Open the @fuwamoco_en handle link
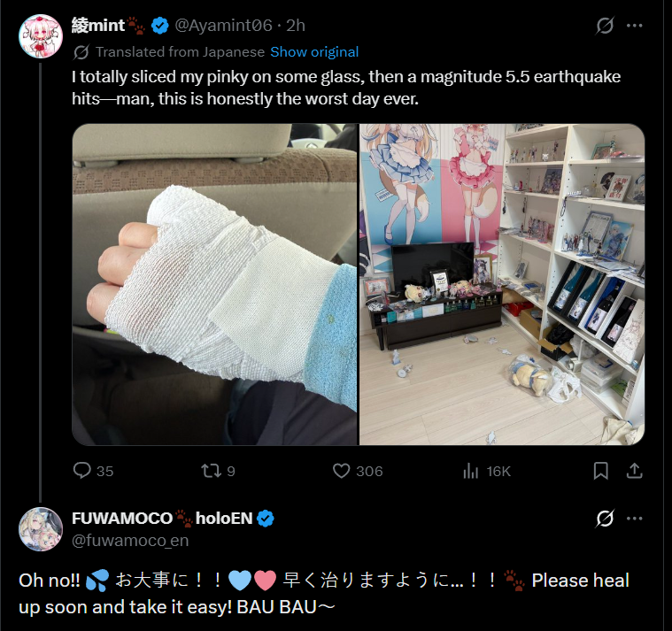This screenshot has width=672, height=631. (x=130, y=541)
